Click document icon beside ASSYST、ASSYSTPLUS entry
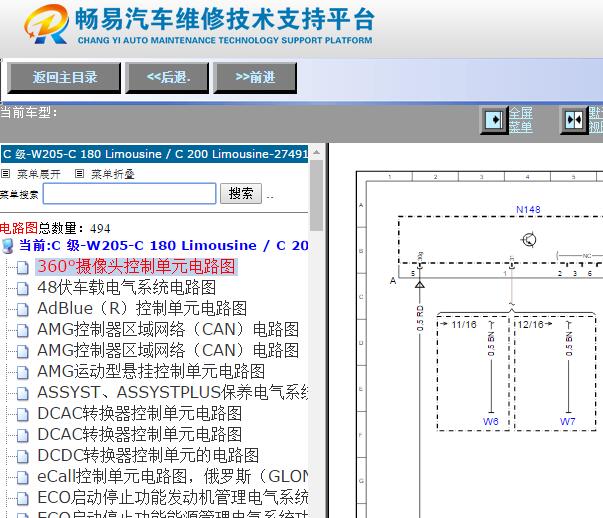The height and width of the screenshot is (518, 603). [x=23, y=393]
